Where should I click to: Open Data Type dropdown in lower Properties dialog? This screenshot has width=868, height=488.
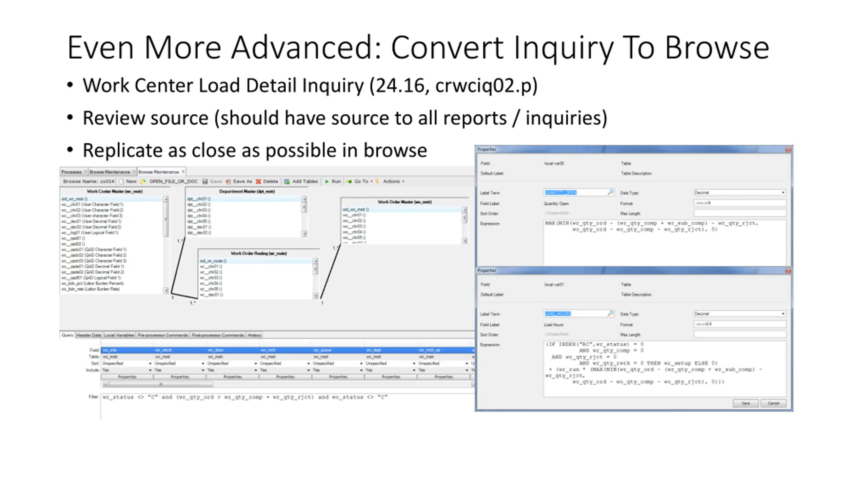click(x=783, y=314)
